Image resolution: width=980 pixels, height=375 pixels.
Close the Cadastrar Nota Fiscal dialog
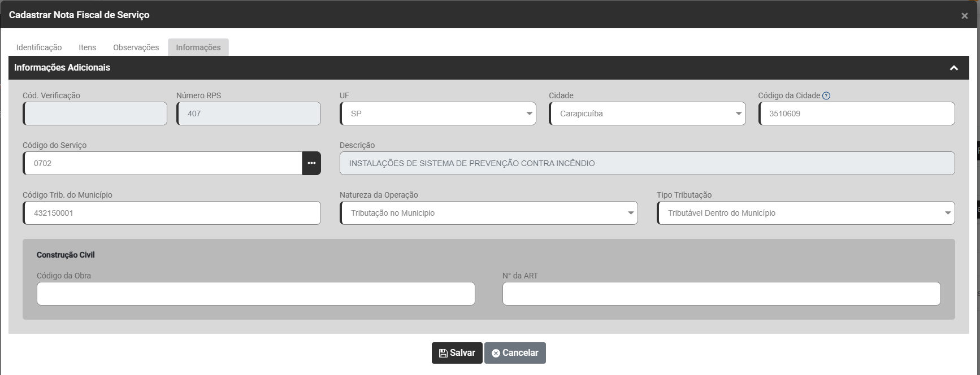pos(964,16)
